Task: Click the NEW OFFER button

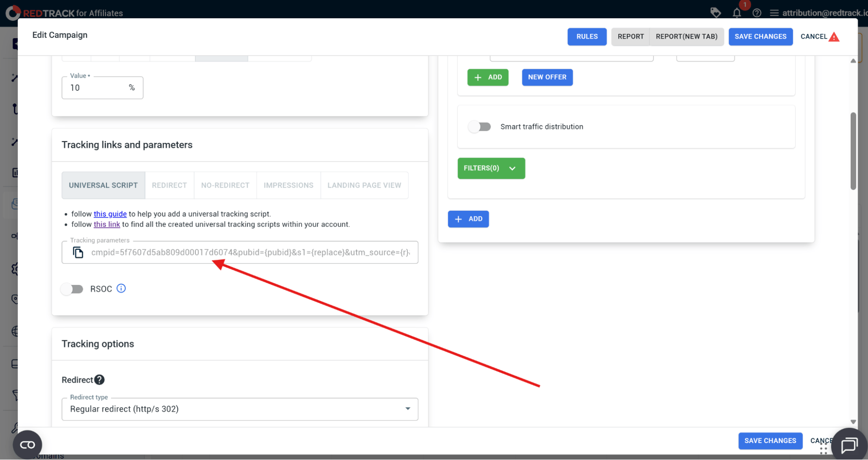Action: [547, 77]
